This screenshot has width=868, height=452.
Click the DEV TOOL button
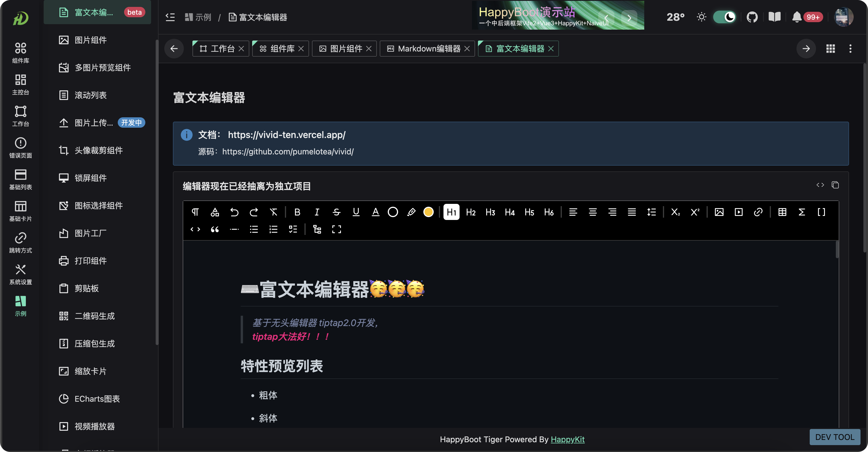pyautogui.click(x=834, y=437)
